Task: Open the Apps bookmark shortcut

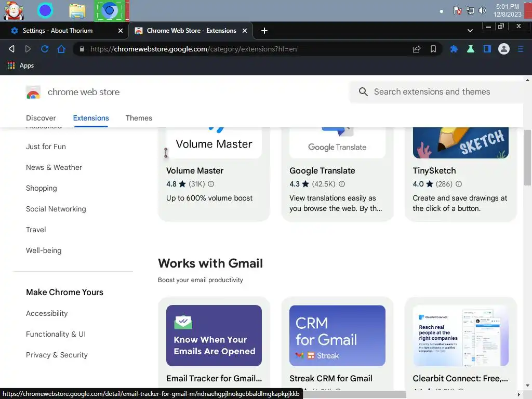Action: click(21, 65)
